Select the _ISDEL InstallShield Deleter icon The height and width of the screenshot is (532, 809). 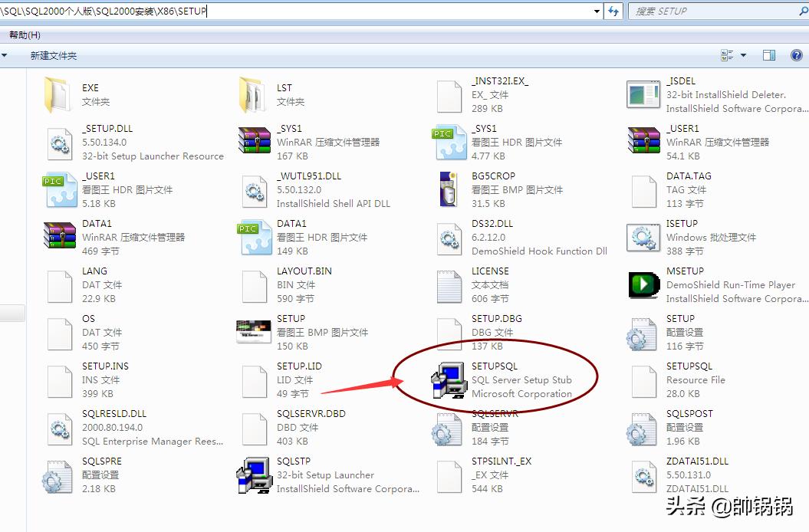pyautogui.click(x=643, y=95)
